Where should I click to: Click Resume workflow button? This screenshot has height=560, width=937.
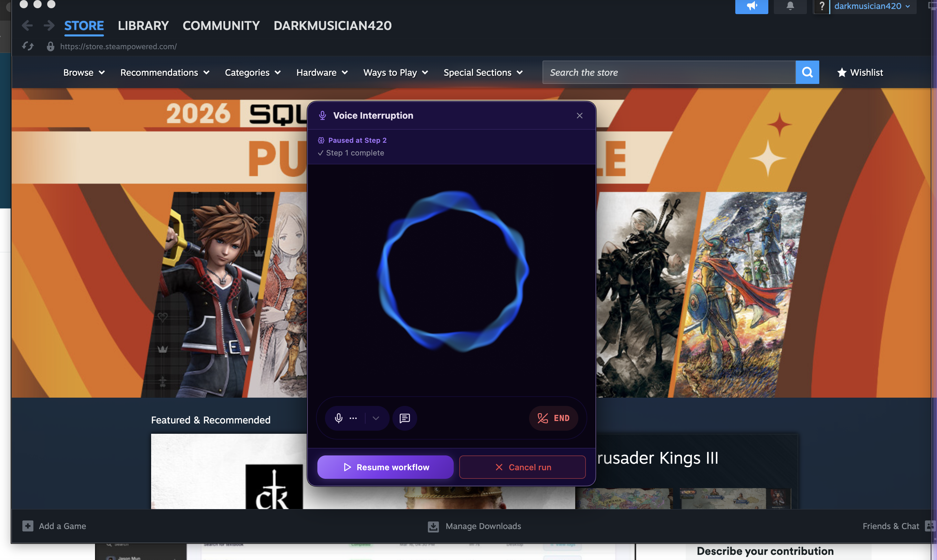(385, 467)
